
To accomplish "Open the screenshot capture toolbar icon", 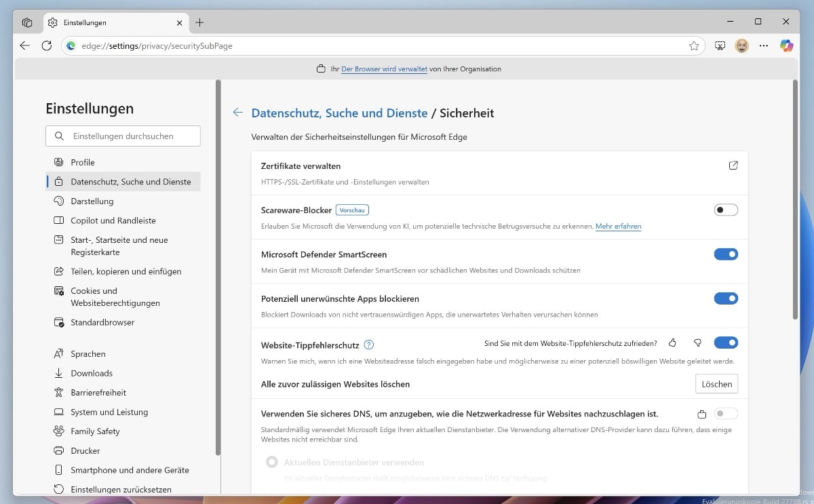I will click(720, 45).
